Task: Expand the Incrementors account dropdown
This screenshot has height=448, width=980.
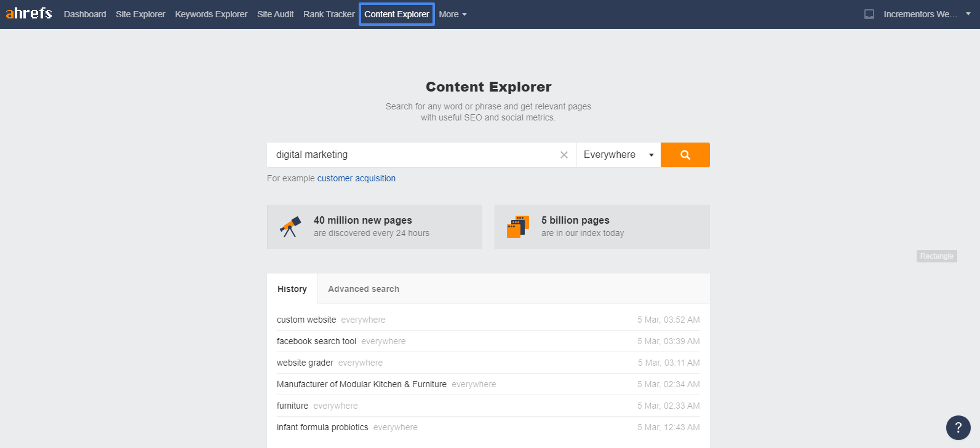Action: tap(927, 14)
